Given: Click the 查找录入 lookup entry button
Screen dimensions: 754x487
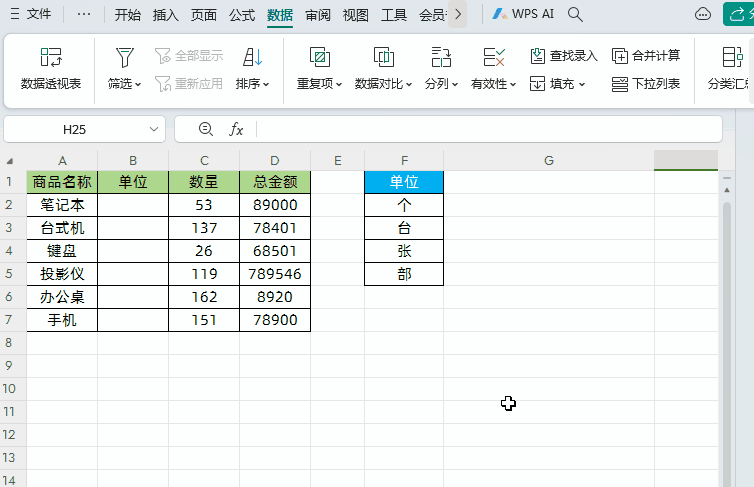Looking at the screenshot, I should pyautogui.click(x=564, y=56).
